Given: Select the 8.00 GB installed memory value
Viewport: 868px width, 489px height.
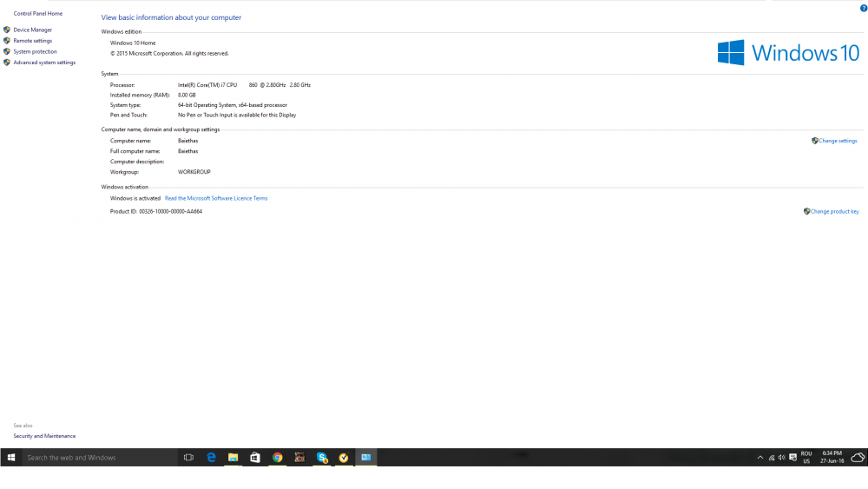Looking at the screenshot, I should 187,96.
